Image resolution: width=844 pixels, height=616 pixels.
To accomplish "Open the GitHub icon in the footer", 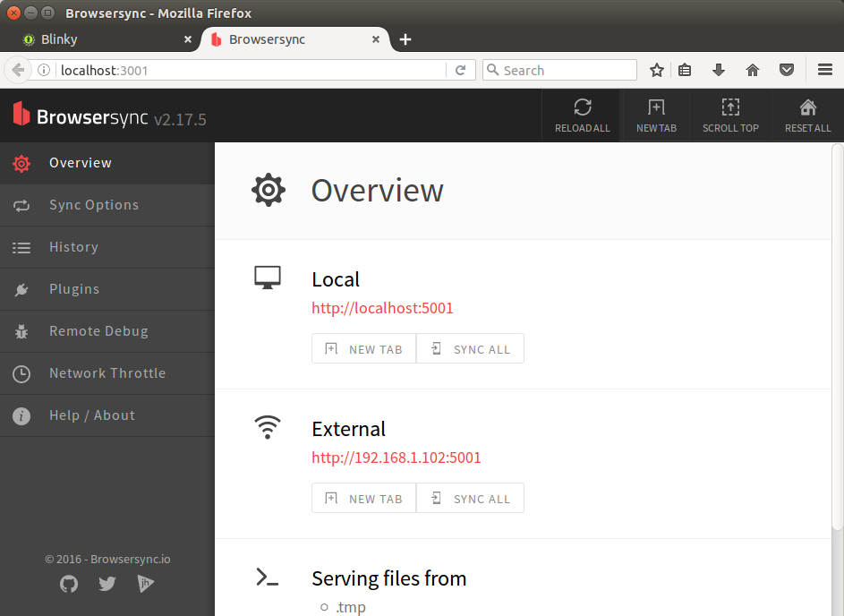I will click(69, 584).
